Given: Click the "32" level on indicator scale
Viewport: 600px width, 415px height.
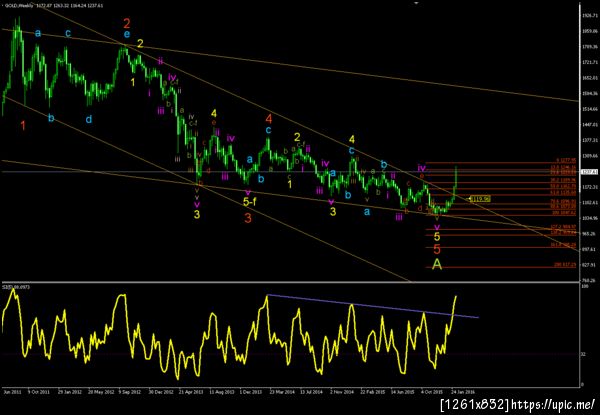Looking at the screenshot, I should coord(583,355).
